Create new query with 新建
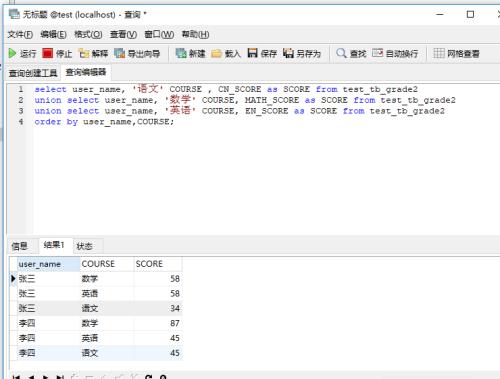The height and width of the screenshot is (379, 500). point(190,53)
